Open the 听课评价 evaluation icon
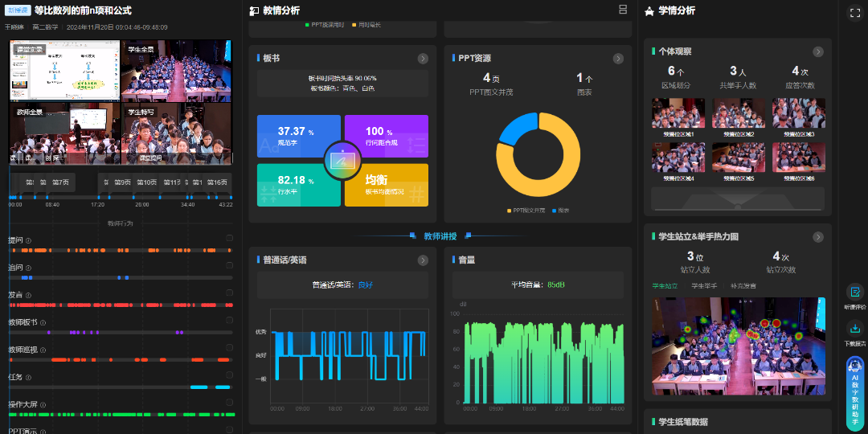This screenshot has width=868, height=434. click(855, 293)
